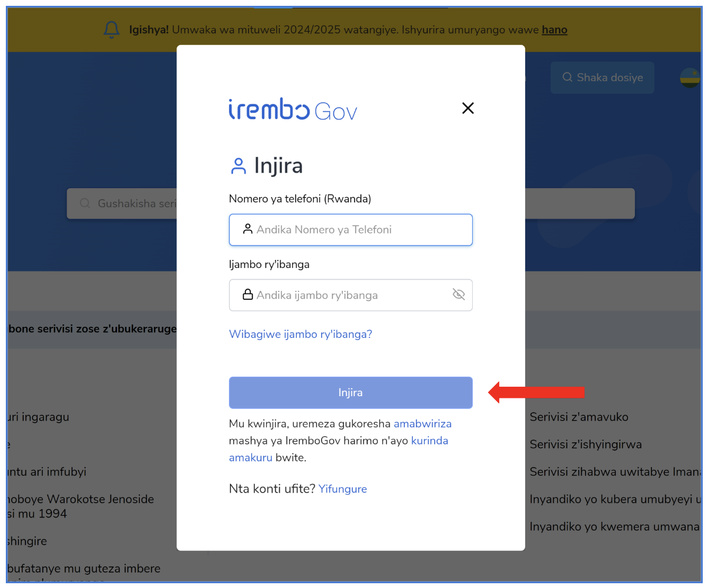Click the Yifungure sign-up link
Screen dimensions: 707x588
pyautogui.click(x=342, y=489)
